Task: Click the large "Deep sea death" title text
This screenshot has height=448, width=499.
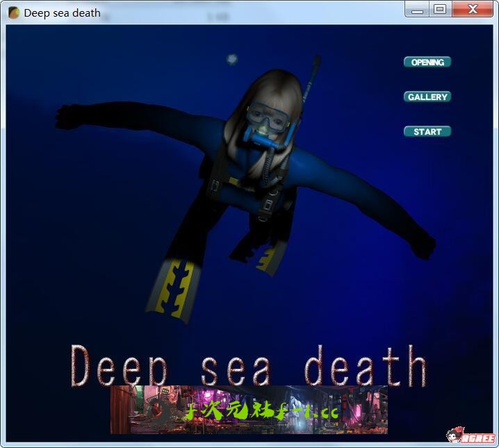Action: click(249, 365)
